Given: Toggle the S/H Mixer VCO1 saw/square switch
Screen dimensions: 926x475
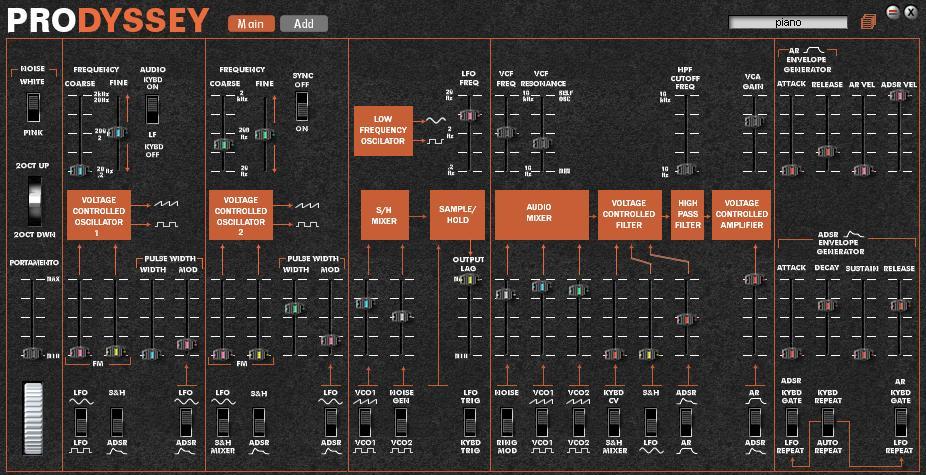Looking at the screenshot, I should coord(365,422).
